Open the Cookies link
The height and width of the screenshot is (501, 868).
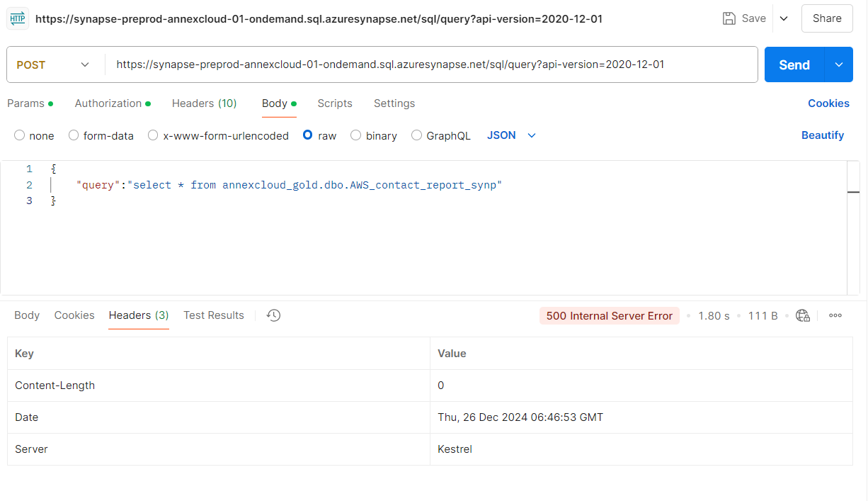coord(828,103)
